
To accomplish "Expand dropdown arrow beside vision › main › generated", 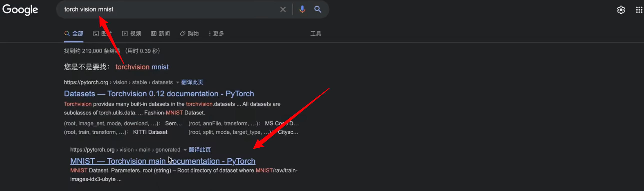I will (185, 150).
